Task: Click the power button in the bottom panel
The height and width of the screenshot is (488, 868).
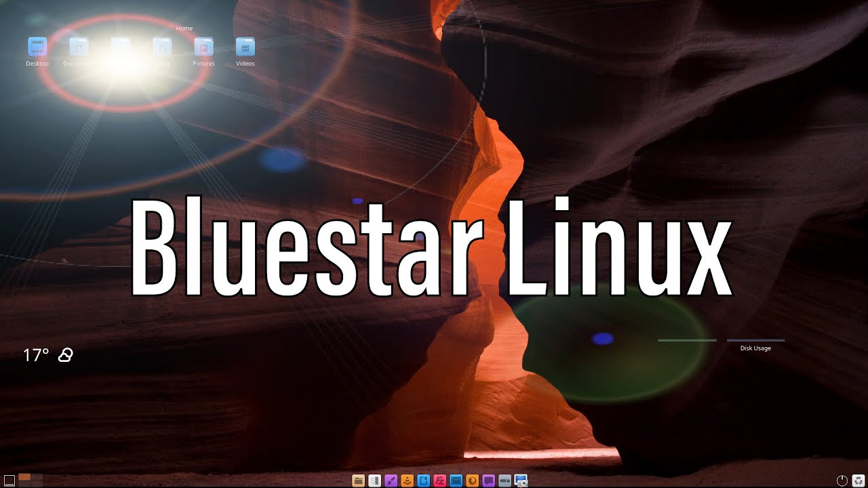Action: 842,481
